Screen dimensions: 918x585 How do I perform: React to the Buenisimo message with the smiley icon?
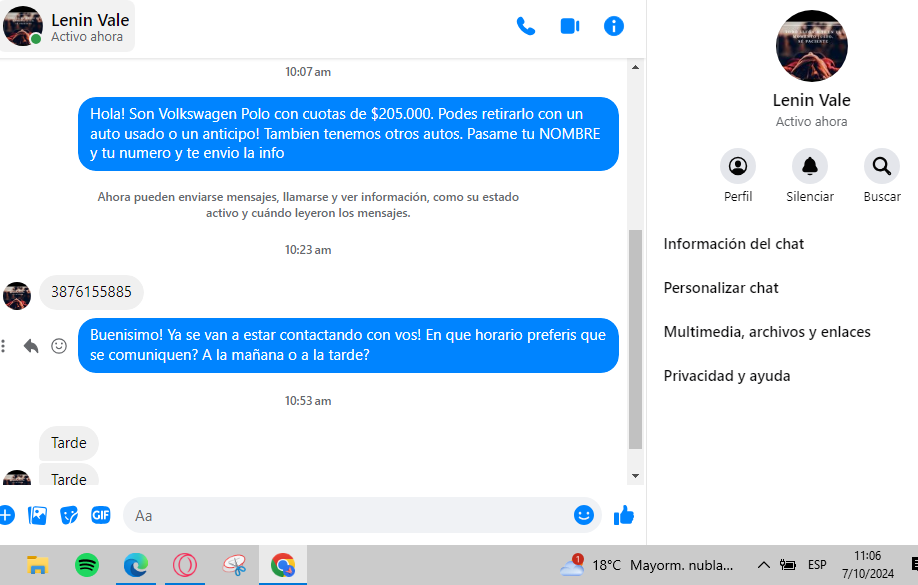(59, 346)
